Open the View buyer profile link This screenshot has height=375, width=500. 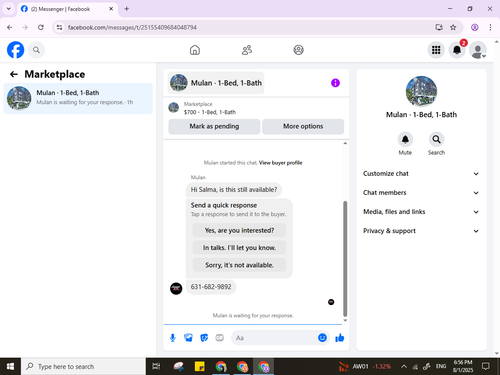click(x=280, y=163)
